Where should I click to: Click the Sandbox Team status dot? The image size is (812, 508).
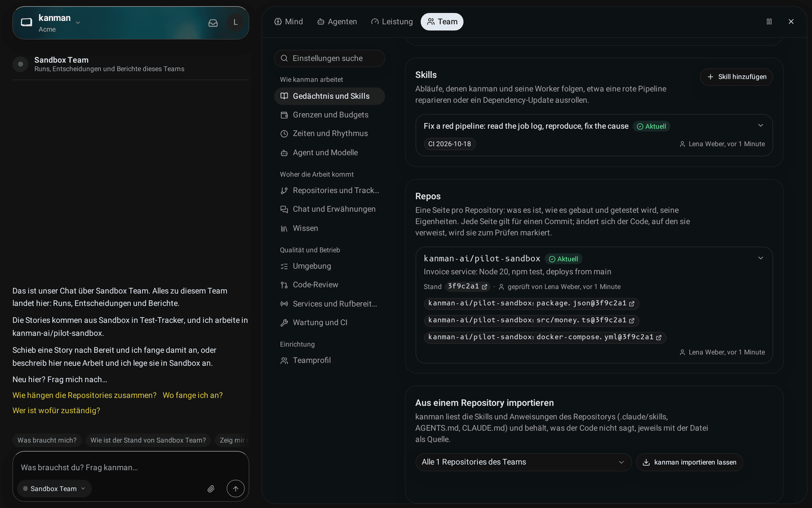tap(20, 64)
